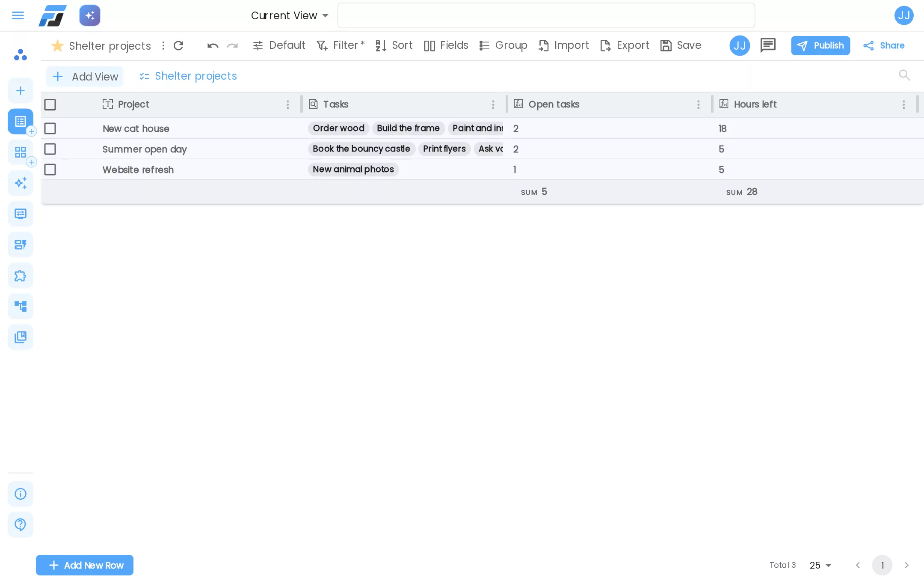Click the favorite star beside Shelter projects
924x578 pixels.
click(x=57, y=45)
